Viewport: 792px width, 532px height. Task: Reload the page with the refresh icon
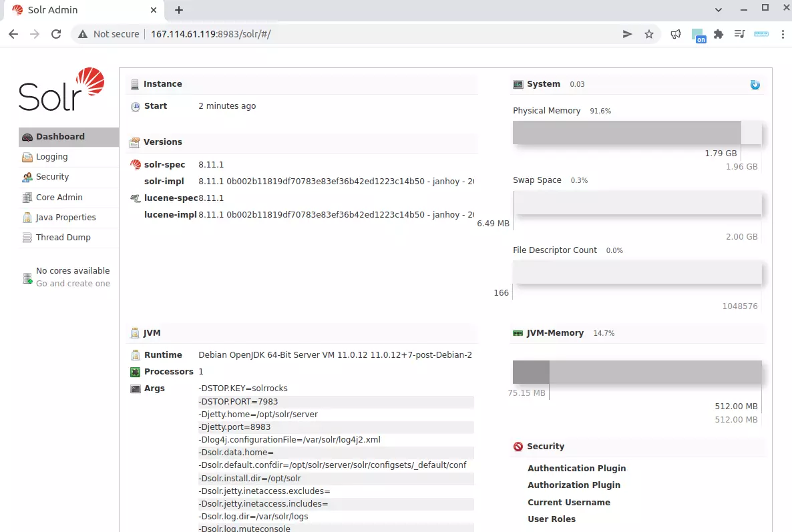56,33
